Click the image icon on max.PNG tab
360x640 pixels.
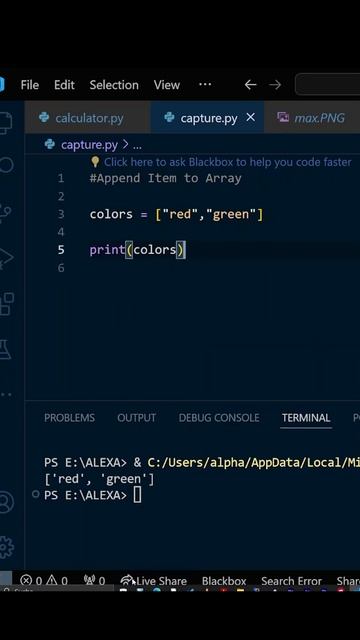tap(283, 118)
